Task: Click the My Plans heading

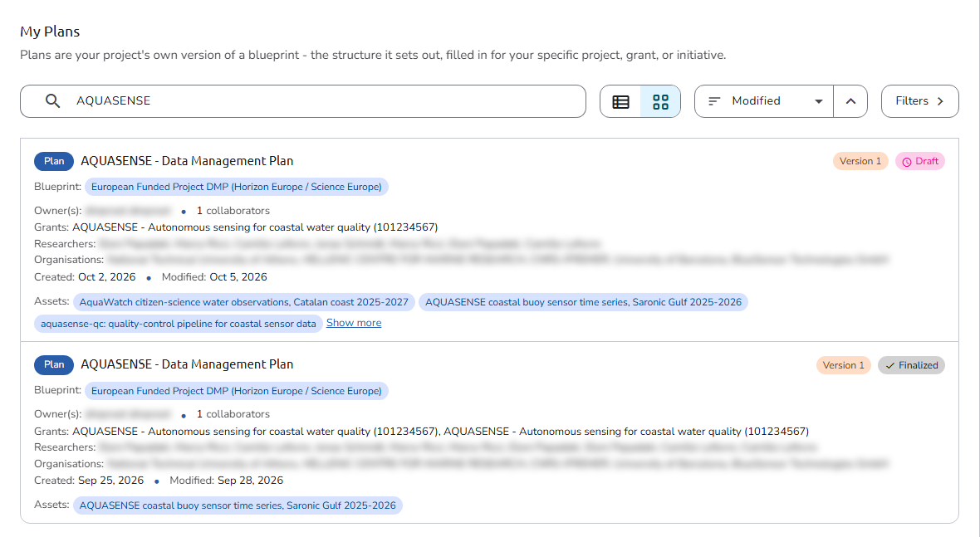Action: 50,32
